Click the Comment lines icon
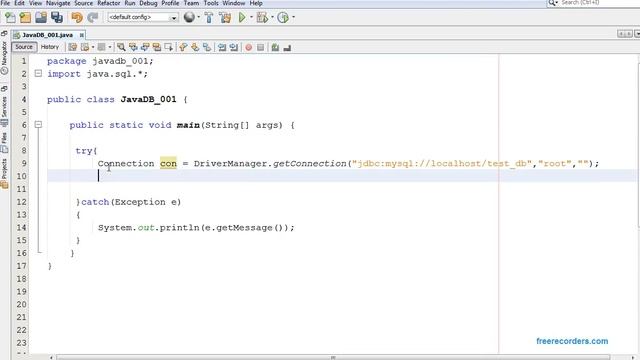640x360 pixels. pos(275,47)
